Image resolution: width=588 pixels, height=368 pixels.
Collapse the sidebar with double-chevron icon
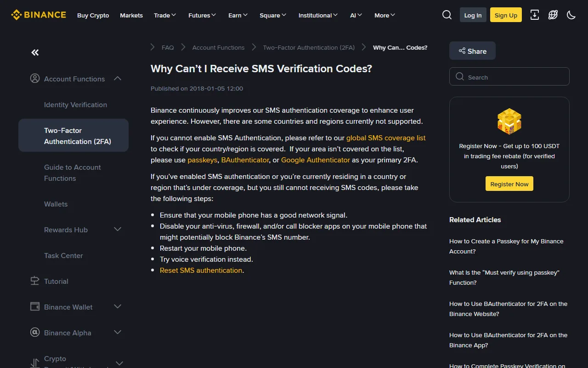tap(35, 52)
